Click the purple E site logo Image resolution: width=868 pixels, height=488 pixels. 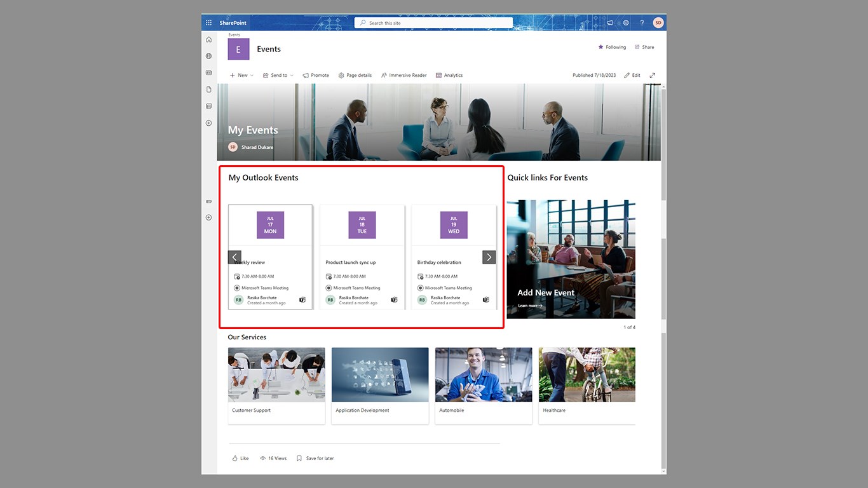tap(238, 49)
